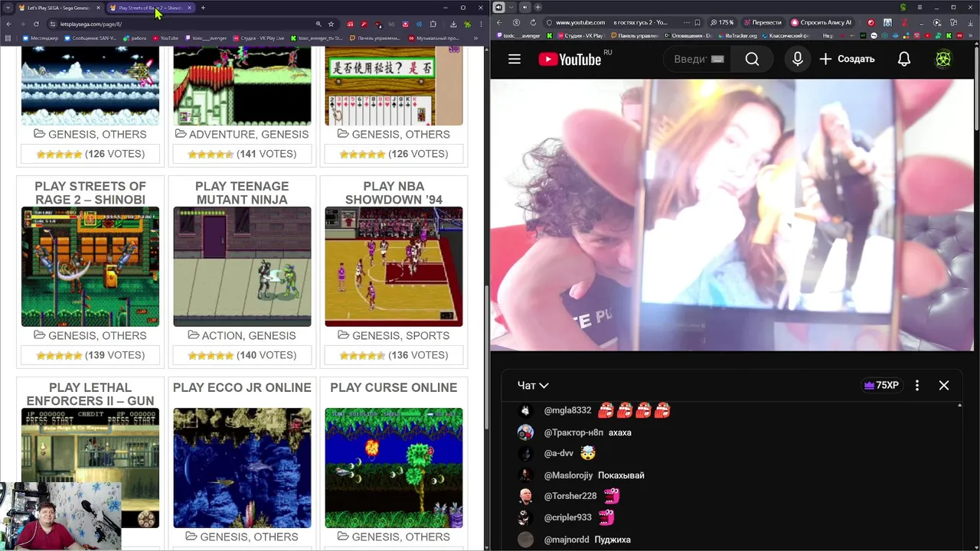Rate Teenage Mutant Ninja with the stars
This screenshot has width=980, height=551.
point(211,355)
